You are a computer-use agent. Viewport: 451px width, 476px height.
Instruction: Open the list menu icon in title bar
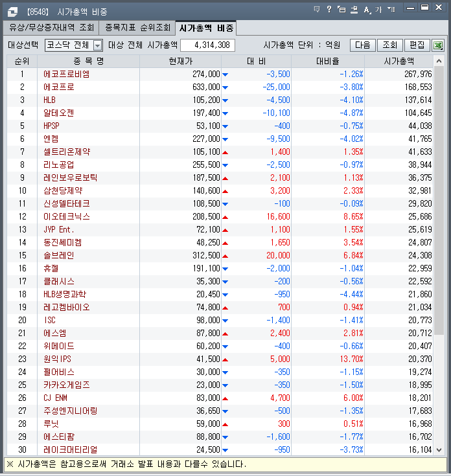tap(391, 10)
